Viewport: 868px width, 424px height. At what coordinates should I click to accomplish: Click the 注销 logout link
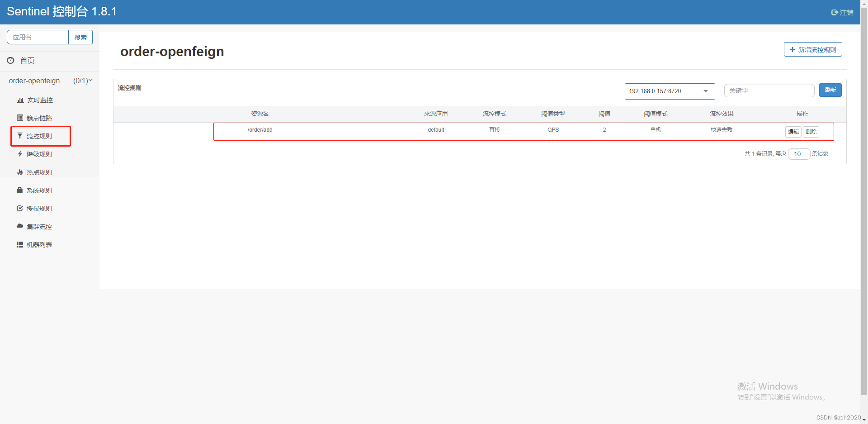coord(842,13)
